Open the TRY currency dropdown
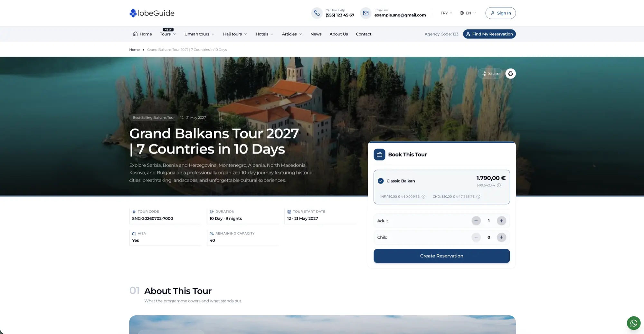644x334 pixels. pyautogui.click(x=446, y=13)
